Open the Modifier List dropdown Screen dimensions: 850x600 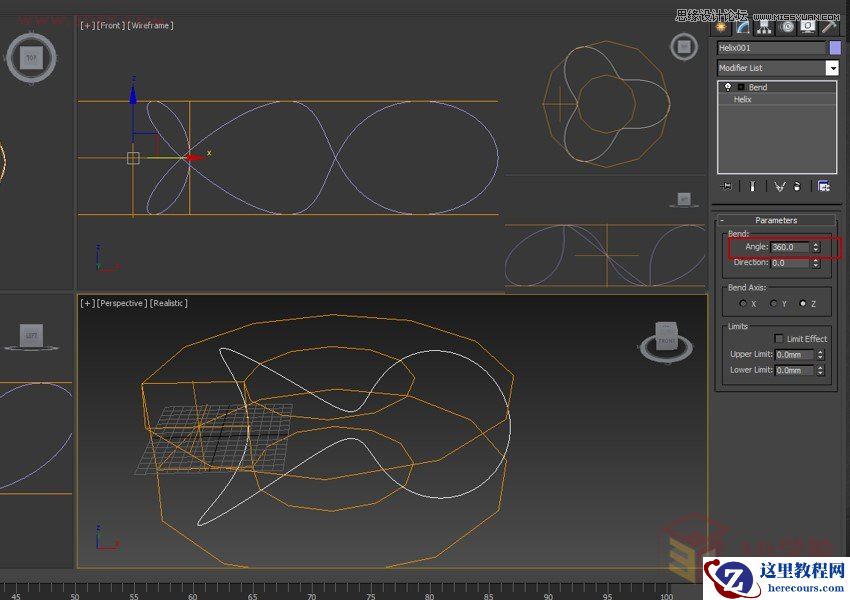click(834, 67)
